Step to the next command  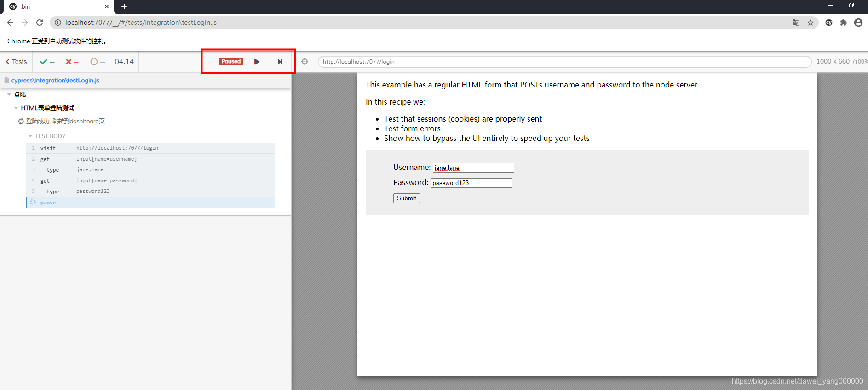[x=280, y=62]
